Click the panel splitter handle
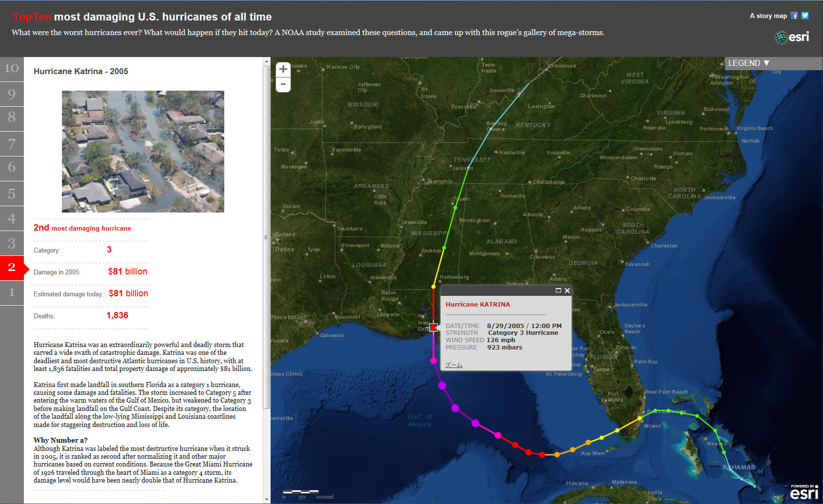The image size is (823, 504). pos(266,237)
